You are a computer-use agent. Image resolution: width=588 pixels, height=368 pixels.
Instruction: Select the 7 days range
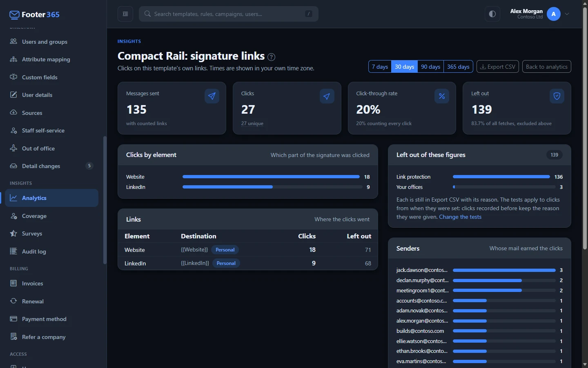click(x=380, y=67)
